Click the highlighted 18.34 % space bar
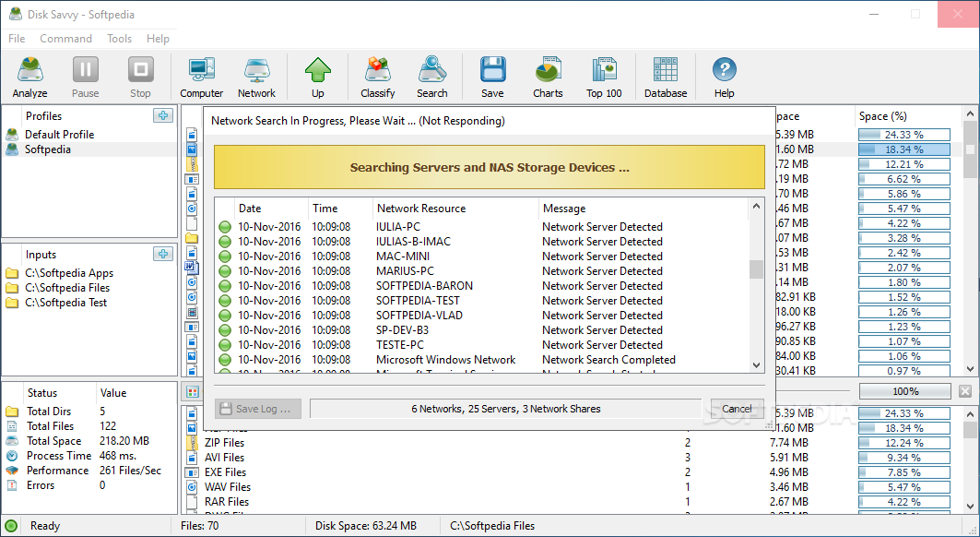The image size is (980, 537). 903,149
